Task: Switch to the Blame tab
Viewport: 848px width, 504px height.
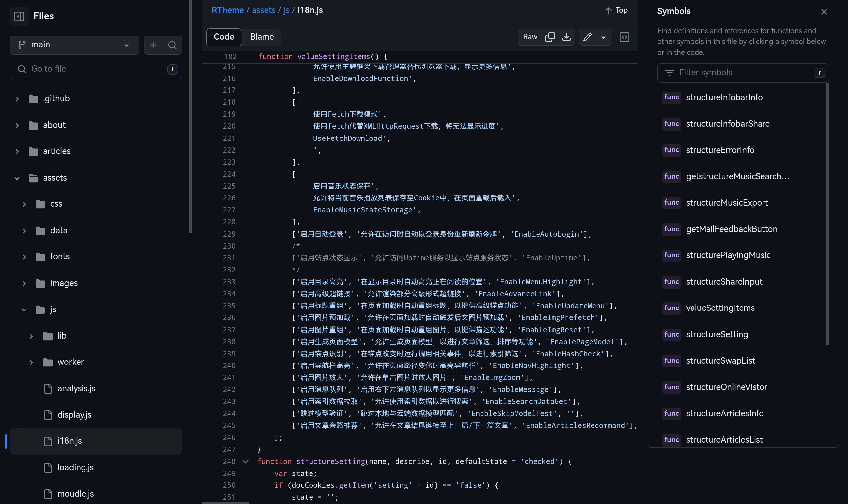Action: 262,37
